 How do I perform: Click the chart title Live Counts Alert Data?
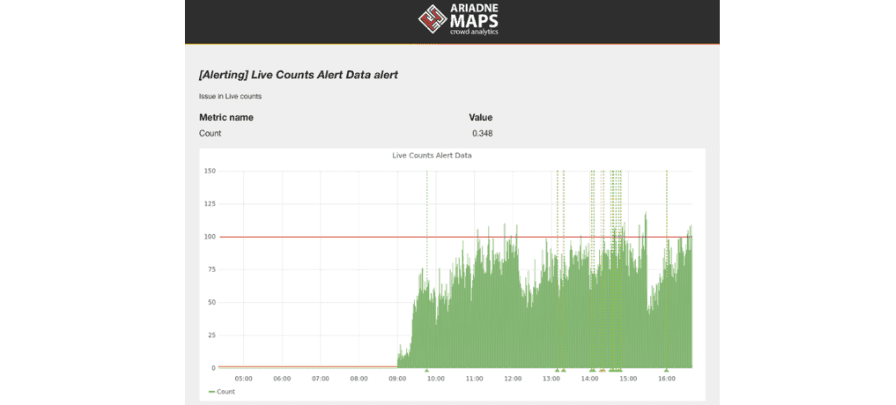point(432,155)
